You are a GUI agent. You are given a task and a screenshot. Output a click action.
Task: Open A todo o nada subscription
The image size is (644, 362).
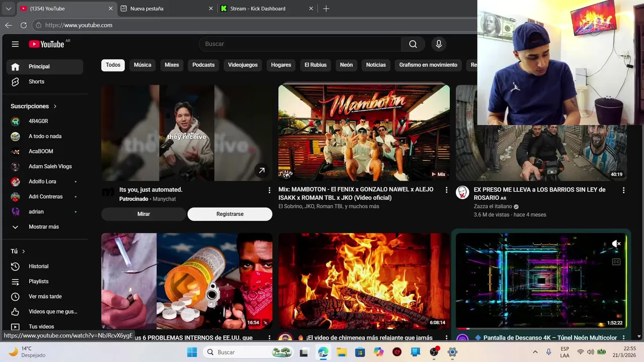[45, 136]
